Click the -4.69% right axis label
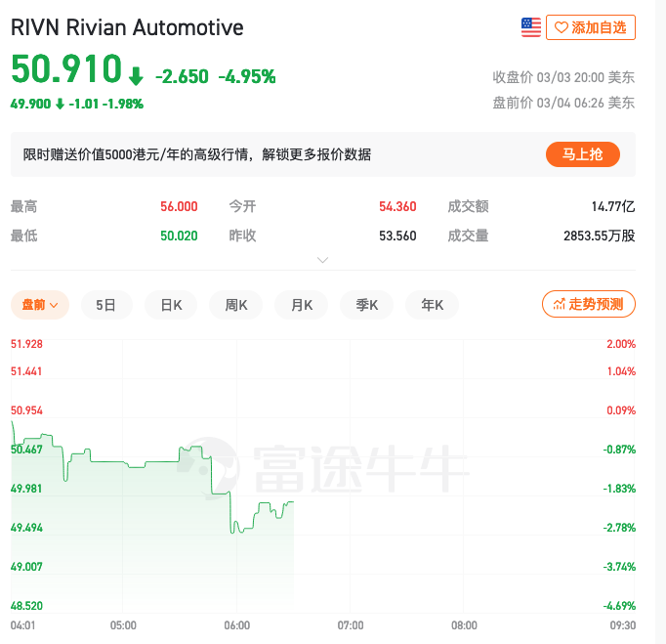This screenshot has width=666, height=644. point(619,606)
